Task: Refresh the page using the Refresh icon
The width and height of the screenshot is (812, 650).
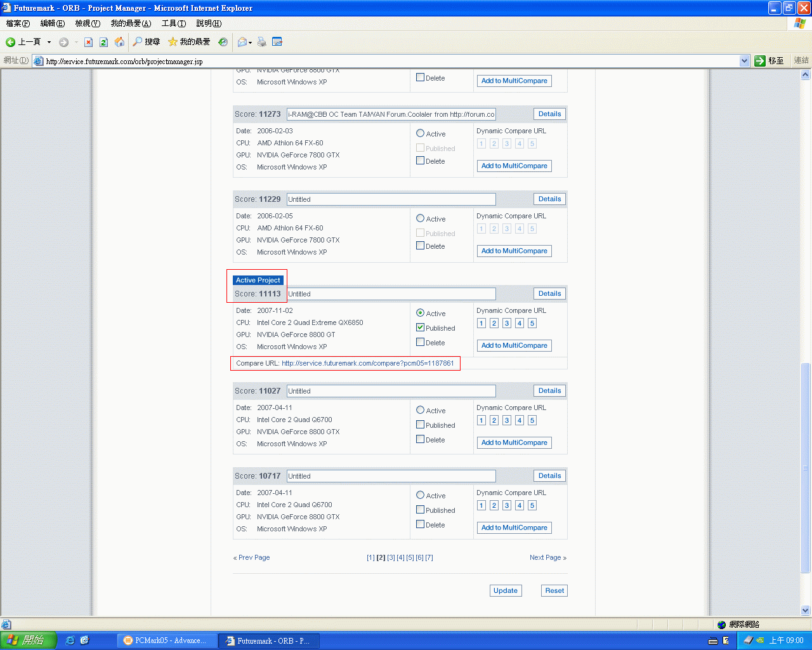Action: click(x=103, y=42)
